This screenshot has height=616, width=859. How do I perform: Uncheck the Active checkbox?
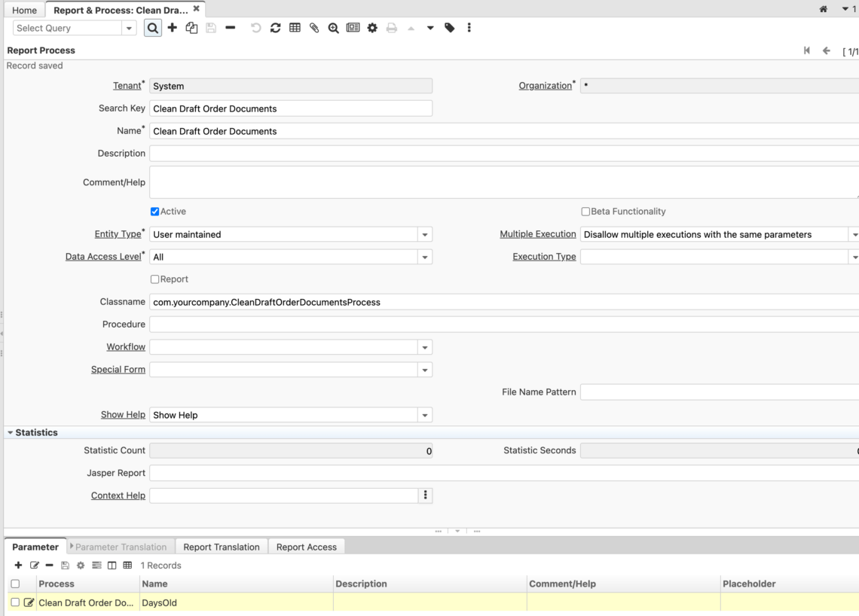click(x=154, y=212)
